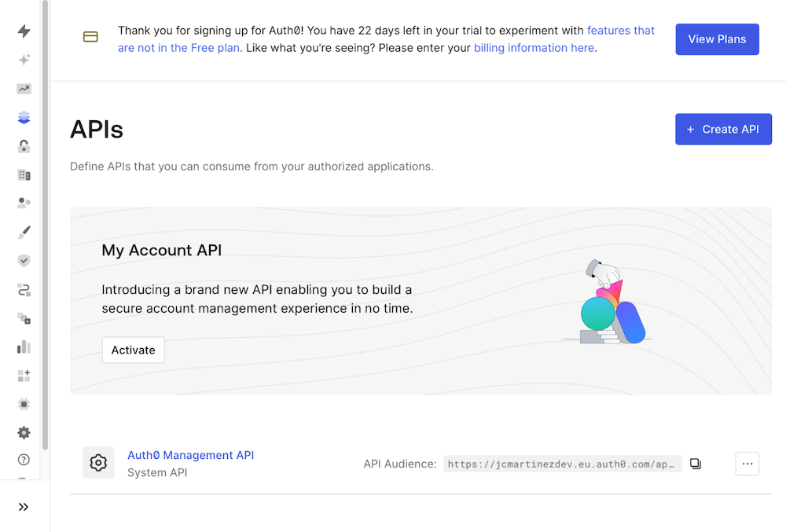Open the User Management people icon
The image size is (786, 532).
pos(24,202)
